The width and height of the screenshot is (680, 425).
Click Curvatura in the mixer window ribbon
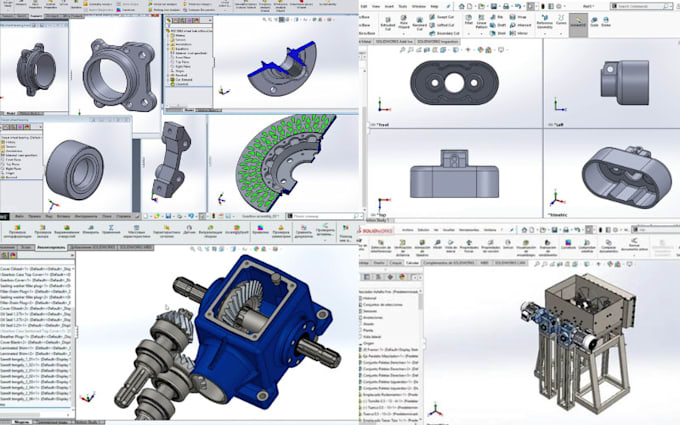[x=569, y=243]
